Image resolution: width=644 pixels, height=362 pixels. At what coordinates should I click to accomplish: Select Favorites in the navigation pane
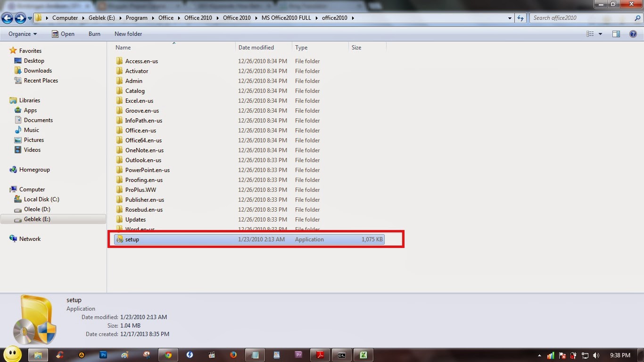(30, 51)
